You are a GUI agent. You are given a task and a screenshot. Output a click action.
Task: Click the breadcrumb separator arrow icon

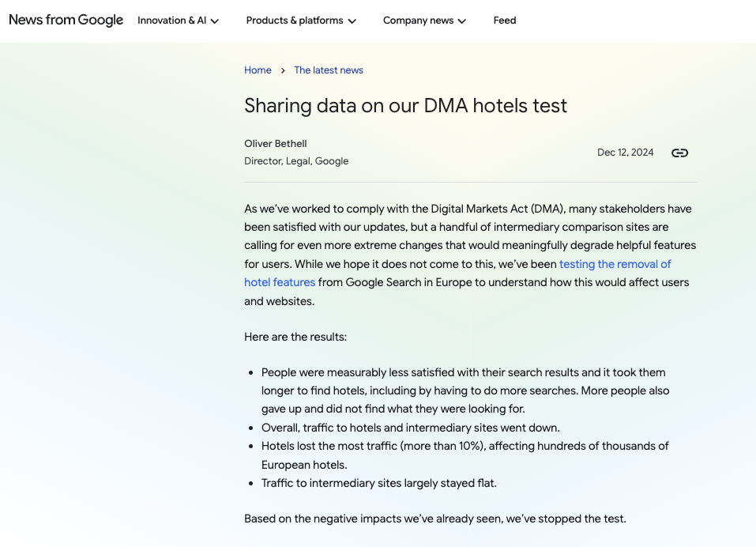point(283,70)
